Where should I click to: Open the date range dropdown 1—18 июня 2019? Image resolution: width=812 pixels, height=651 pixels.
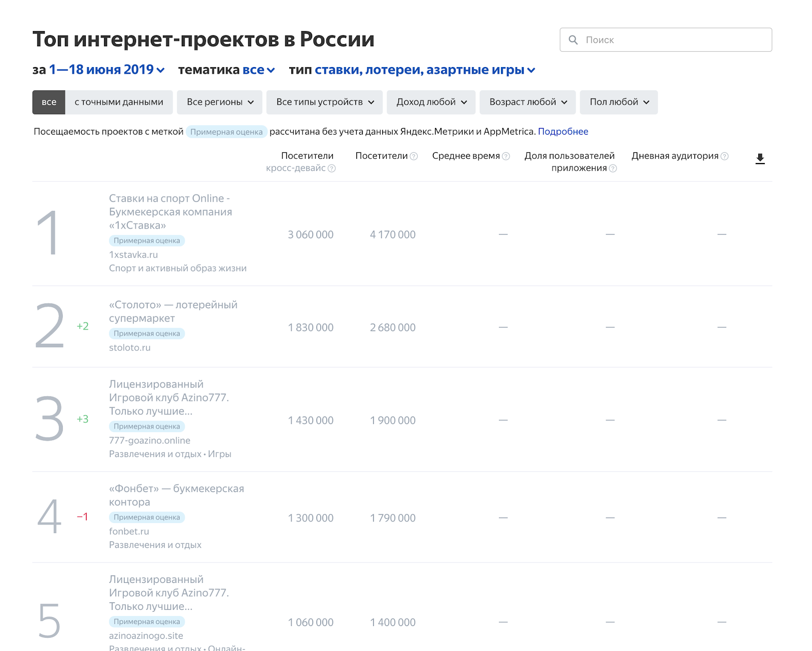[107, 70]
